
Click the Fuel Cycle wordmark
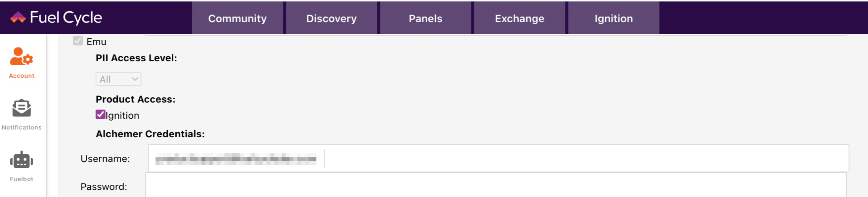coord(66,17)
